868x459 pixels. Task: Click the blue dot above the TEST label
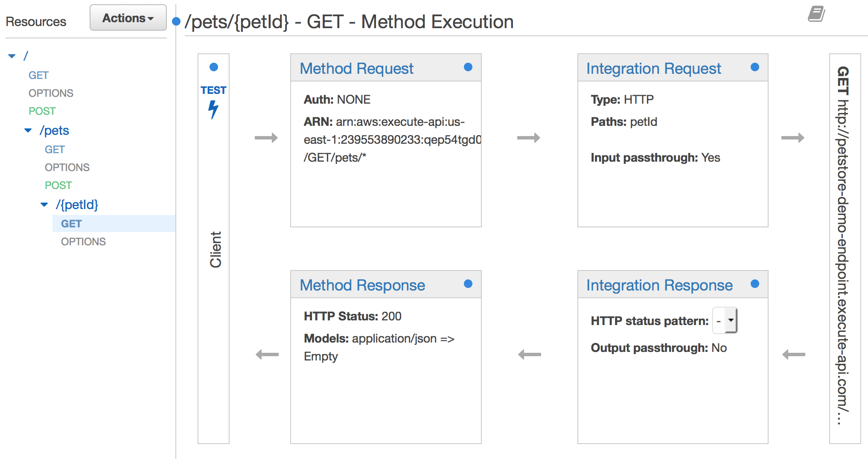(x=214, y=67)
